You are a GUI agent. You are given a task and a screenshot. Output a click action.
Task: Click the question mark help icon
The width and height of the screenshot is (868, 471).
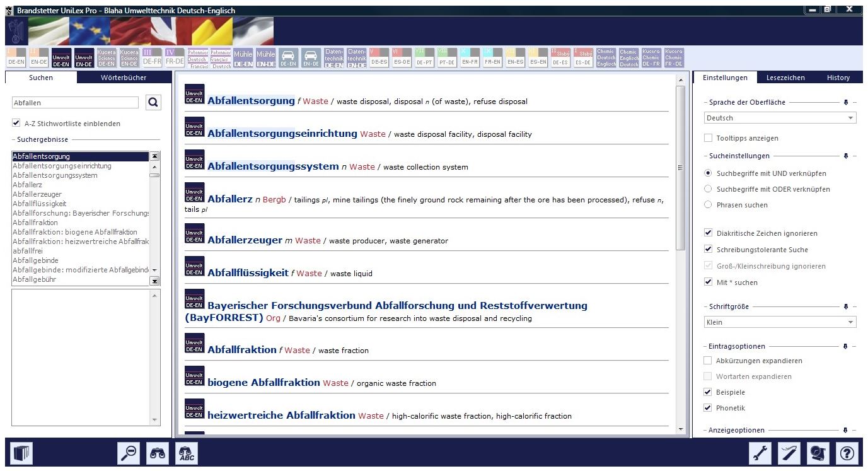click(x=847, y=453)
